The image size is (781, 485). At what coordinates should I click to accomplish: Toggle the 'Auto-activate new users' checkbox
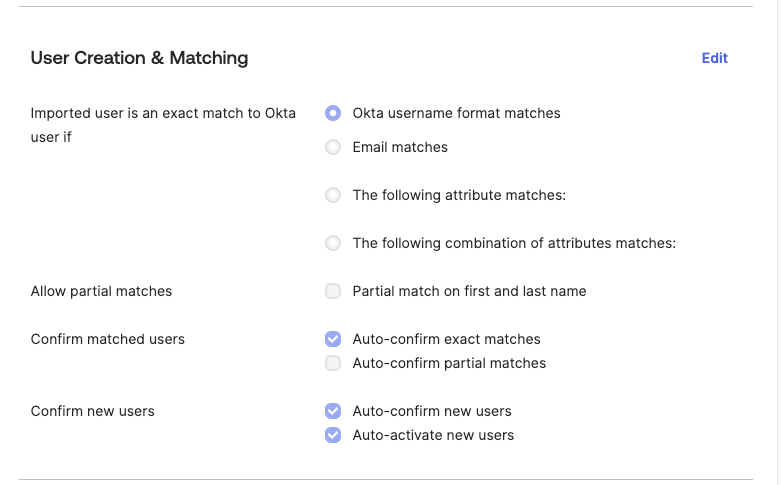[x=333, y=435]
